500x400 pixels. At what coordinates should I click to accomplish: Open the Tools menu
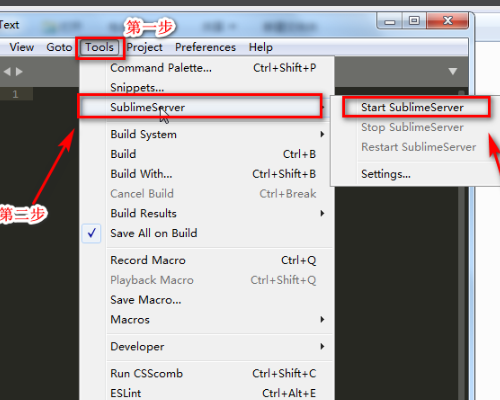coord(100,47)
